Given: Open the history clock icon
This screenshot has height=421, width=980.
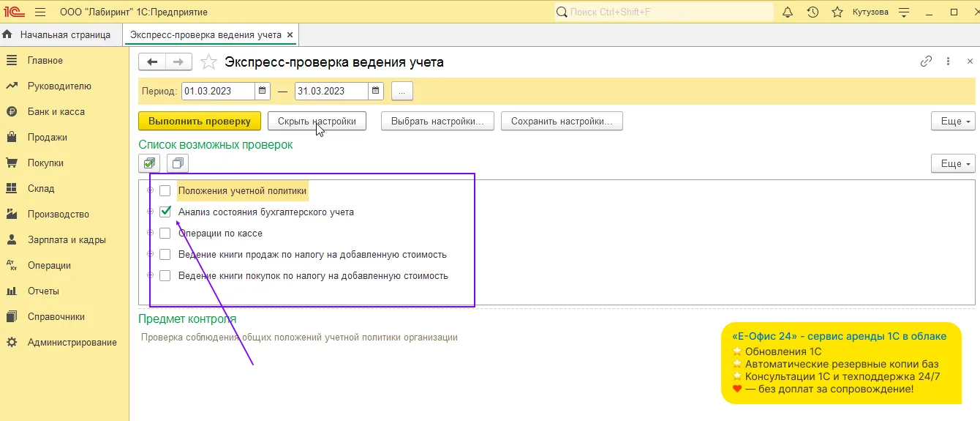Looking at the screenshot, I should [x=813, y=12].
